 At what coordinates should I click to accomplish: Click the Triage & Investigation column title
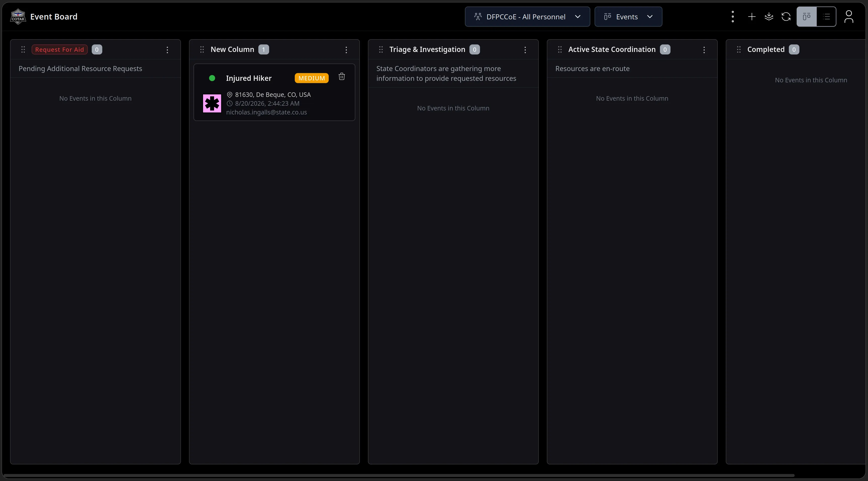(427, 49)
